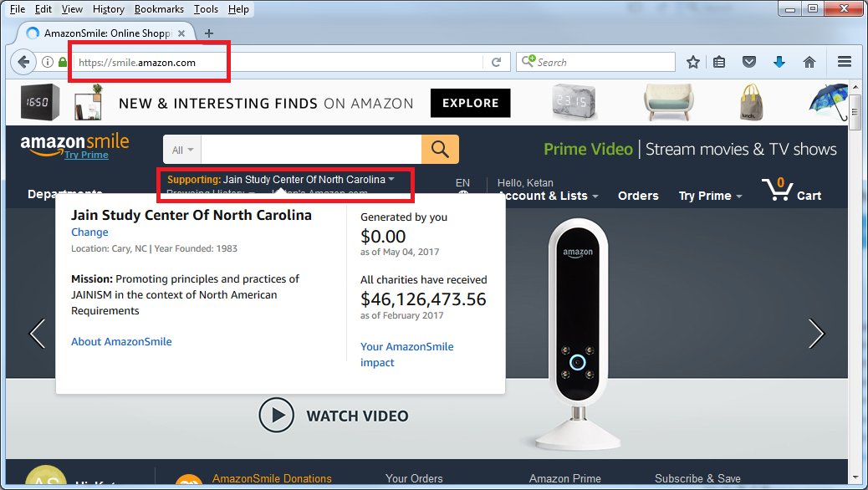Focus the URL address bar
This screenshot has height=490, width=868.
[278, 62]
